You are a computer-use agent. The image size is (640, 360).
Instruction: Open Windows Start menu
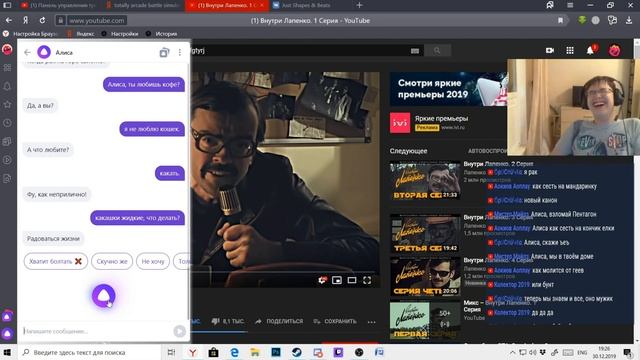pos(7,352)
